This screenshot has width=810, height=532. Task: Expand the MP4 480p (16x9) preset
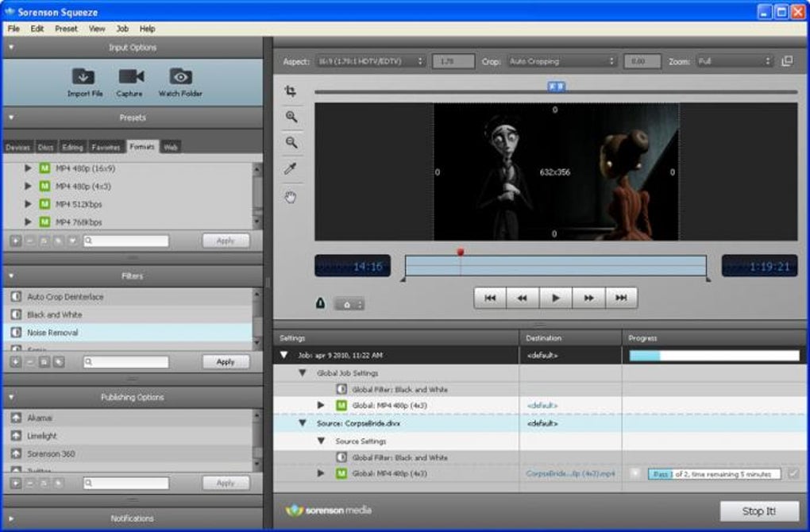(x=28, y=168)
